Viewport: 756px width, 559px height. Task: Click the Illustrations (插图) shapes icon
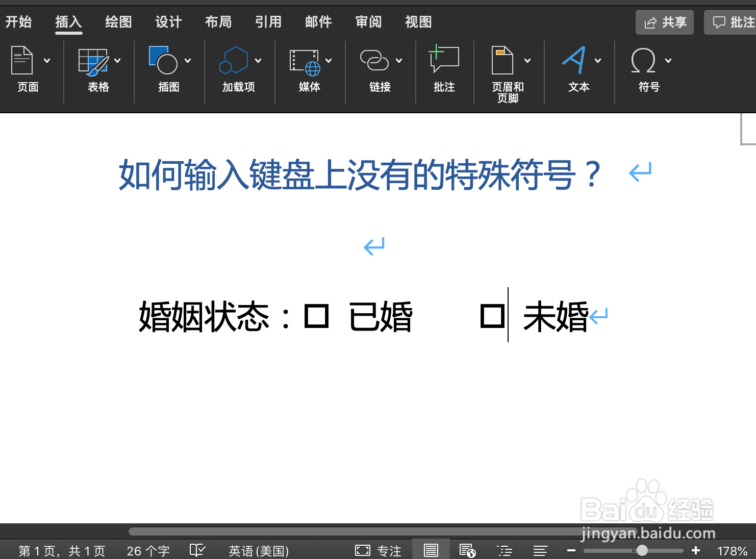pyautogui.click(x=163, y=60)
